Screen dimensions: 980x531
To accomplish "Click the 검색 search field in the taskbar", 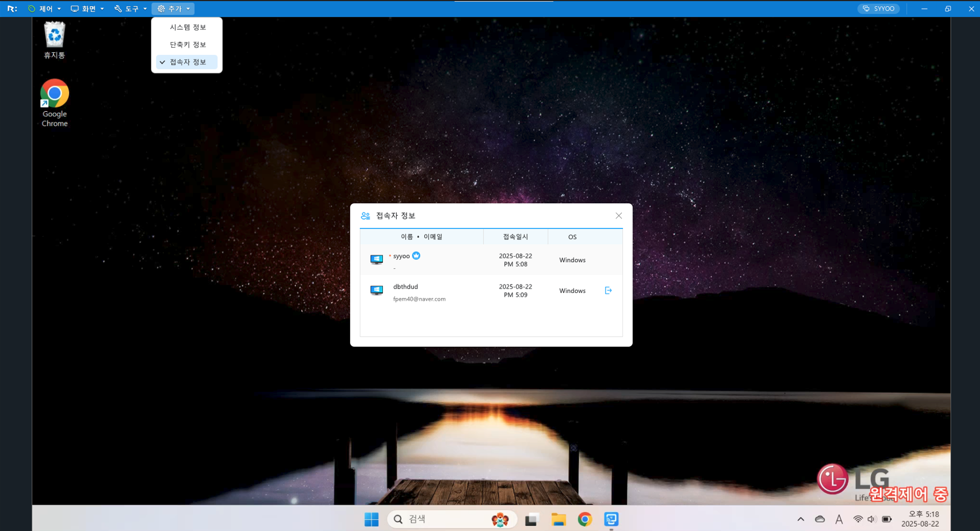I will tap(443, 519).
